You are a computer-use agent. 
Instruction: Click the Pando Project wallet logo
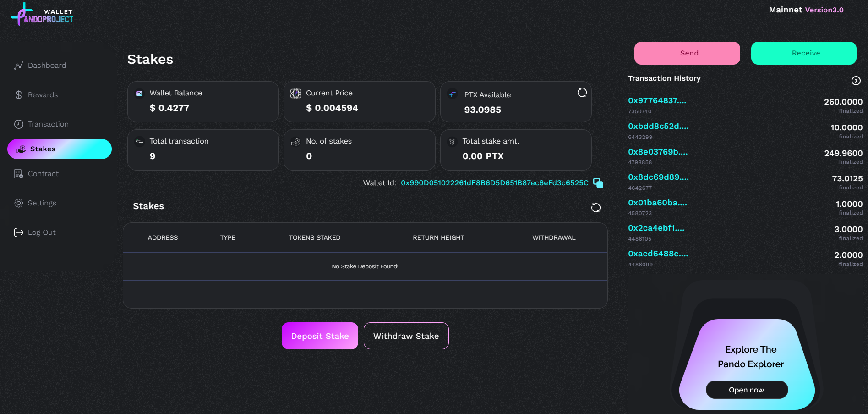[x=42, y=14]
